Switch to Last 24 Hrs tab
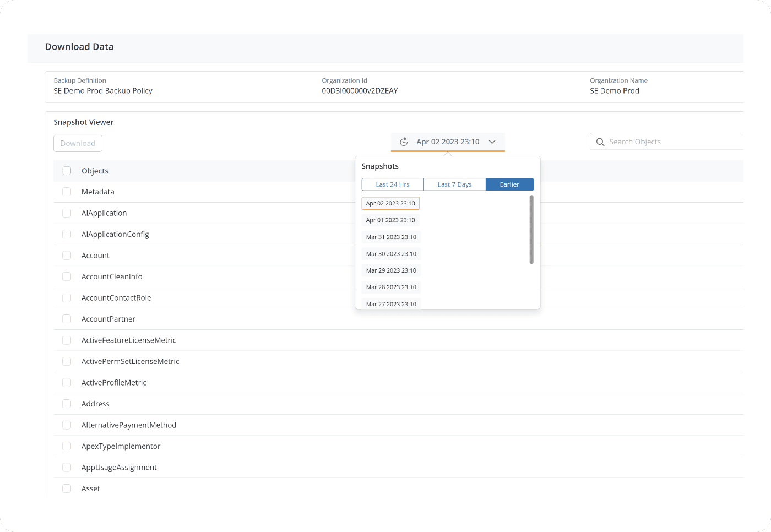Screen dimensions: 771x532 tap(393, 184)
